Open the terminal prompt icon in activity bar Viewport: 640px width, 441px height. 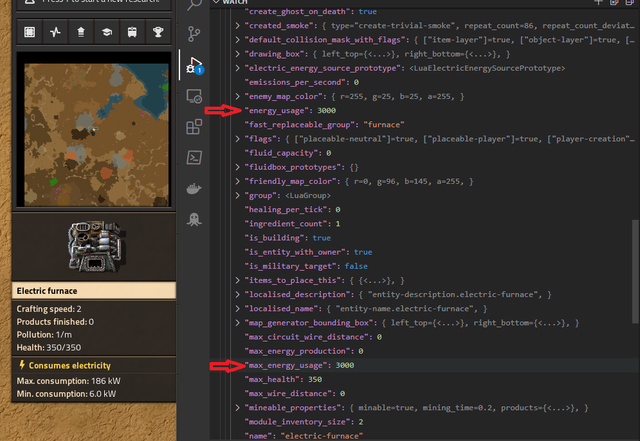pyautogui.click(x=194, y=158)
